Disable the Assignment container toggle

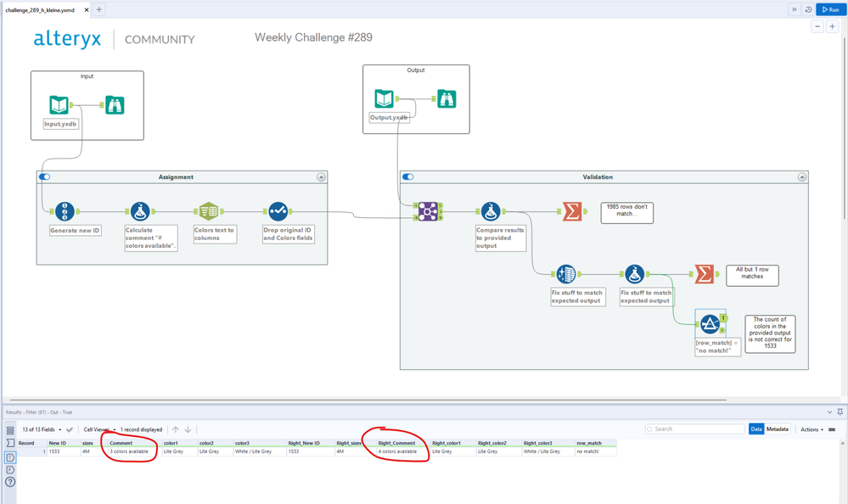[44, 176]
